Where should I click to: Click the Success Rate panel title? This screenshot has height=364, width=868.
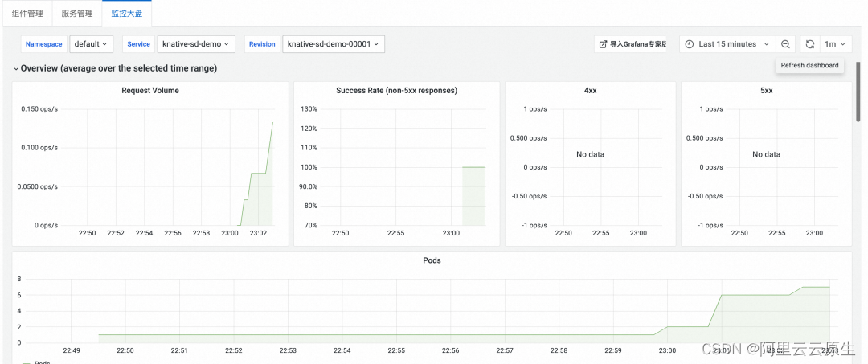[x=396, y=91]
